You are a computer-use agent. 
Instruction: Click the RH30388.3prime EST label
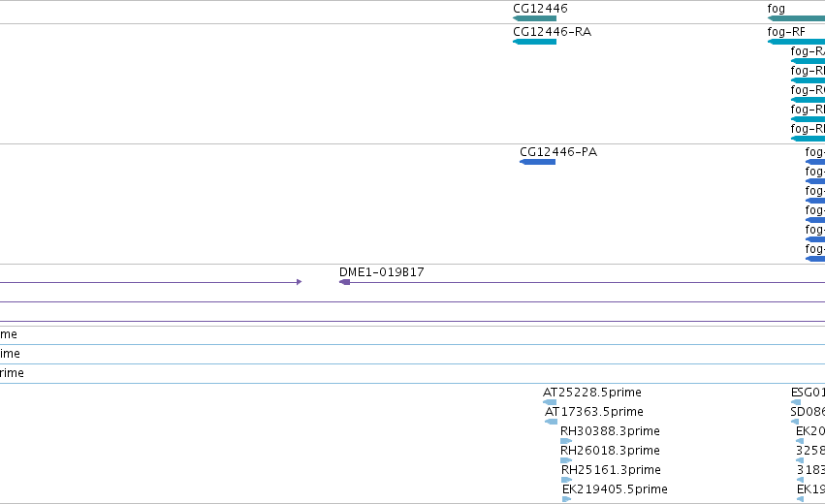[x=610, y=431]
